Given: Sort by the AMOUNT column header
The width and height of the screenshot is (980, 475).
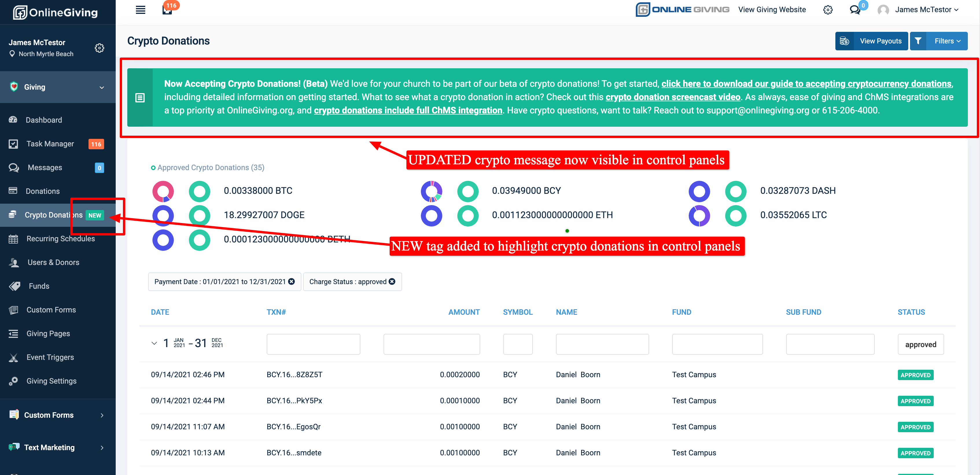Looking at the screenshot, I should pyautogui.click(x=464, y=312).
